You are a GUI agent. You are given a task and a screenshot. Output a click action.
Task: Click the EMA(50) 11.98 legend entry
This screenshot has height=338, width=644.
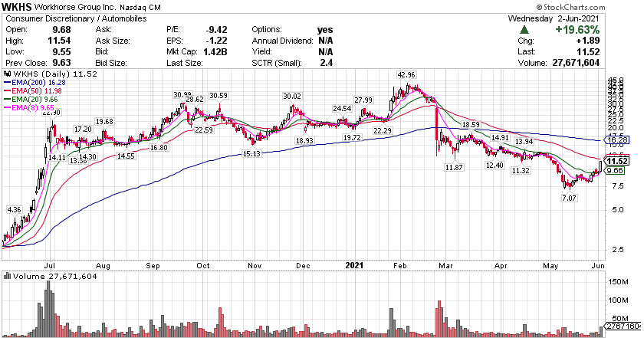[x=34, y=90]
